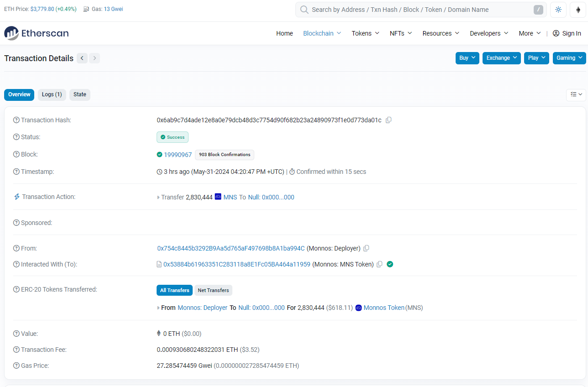Expand the Play dropdown button
Screen dimensions: 588x387
pos(536,58)
